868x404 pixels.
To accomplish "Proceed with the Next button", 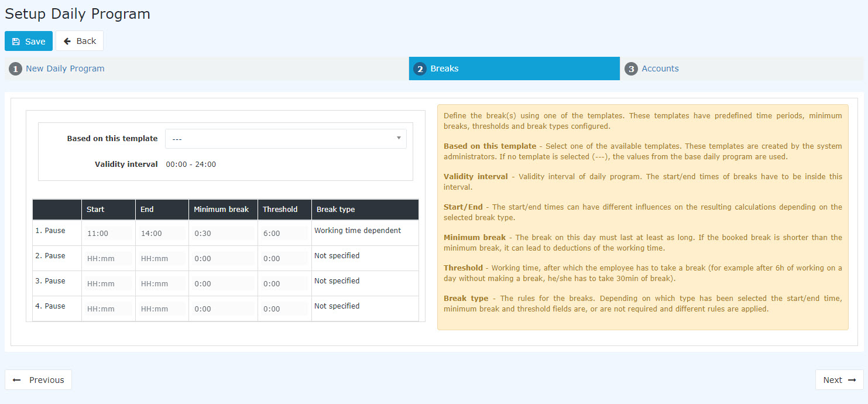I will pos(839,380).
